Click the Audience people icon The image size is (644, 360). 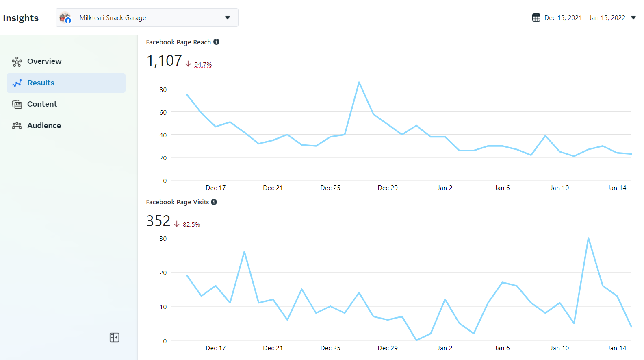point(17,126)
